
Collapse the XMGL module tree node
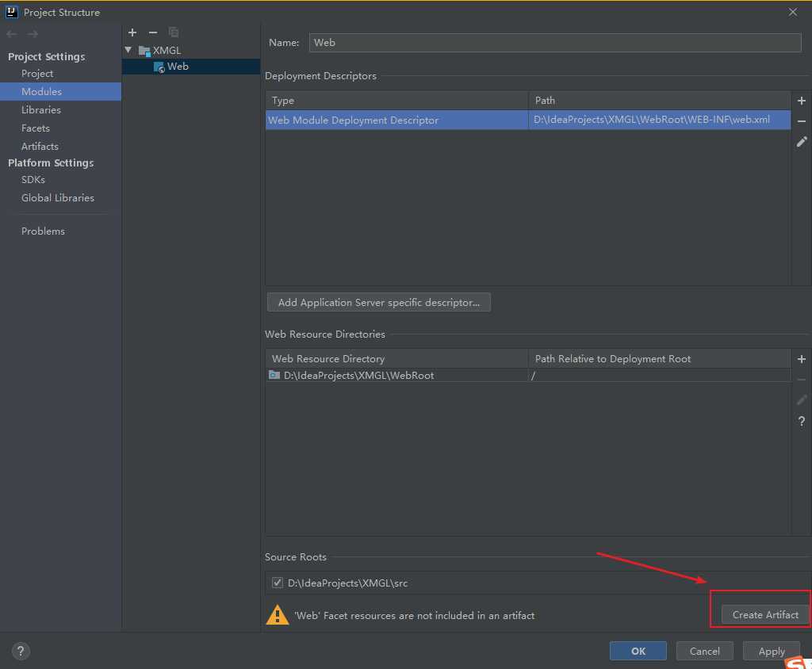(128, 50)
